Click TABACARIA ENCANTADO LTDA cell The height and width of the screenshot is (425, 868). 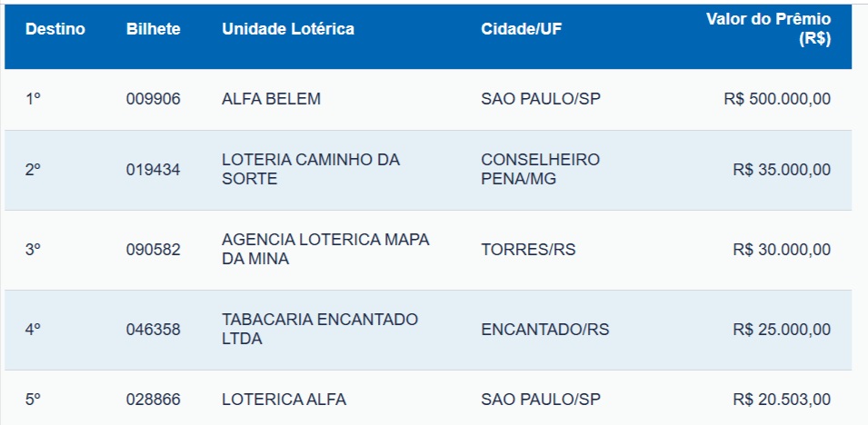pos(319,330)
